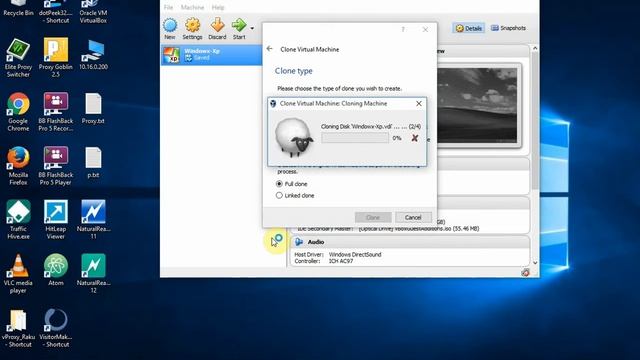Cancel cloning with the red X icon
The image size is (640, 360).
415,138
